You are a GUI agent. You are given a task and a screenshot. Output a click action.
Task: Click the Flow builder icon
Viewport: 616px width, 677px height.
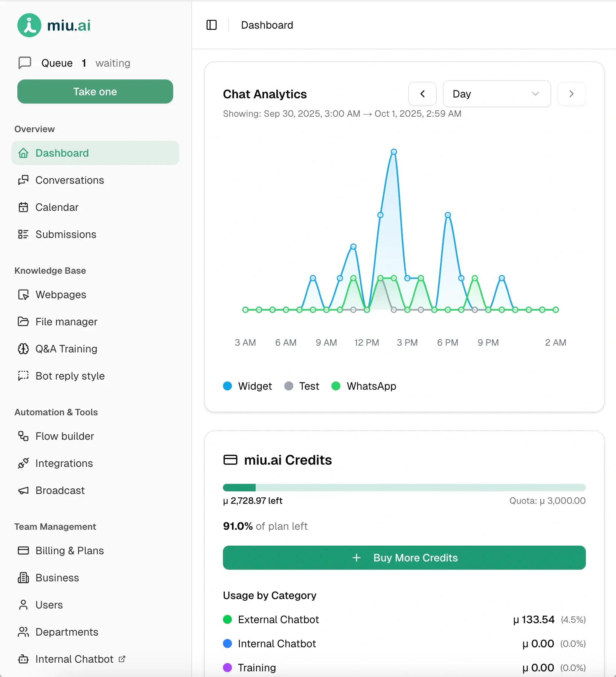pos(23,436)
